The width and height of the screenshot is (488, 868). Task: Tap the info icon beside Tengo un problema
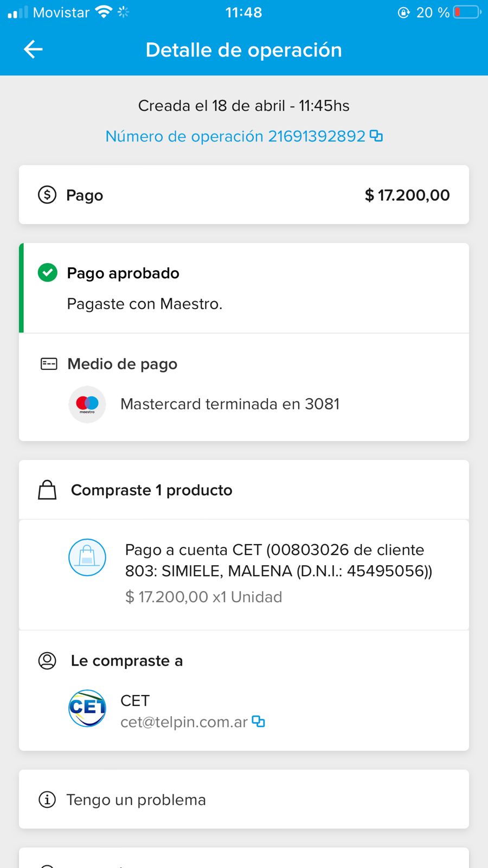pyautogui.click(x=47, y=800)
